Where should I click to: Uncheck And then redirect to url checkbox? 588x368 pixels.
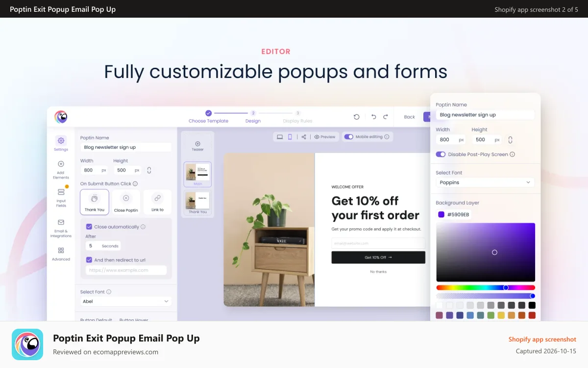(89, 260)
